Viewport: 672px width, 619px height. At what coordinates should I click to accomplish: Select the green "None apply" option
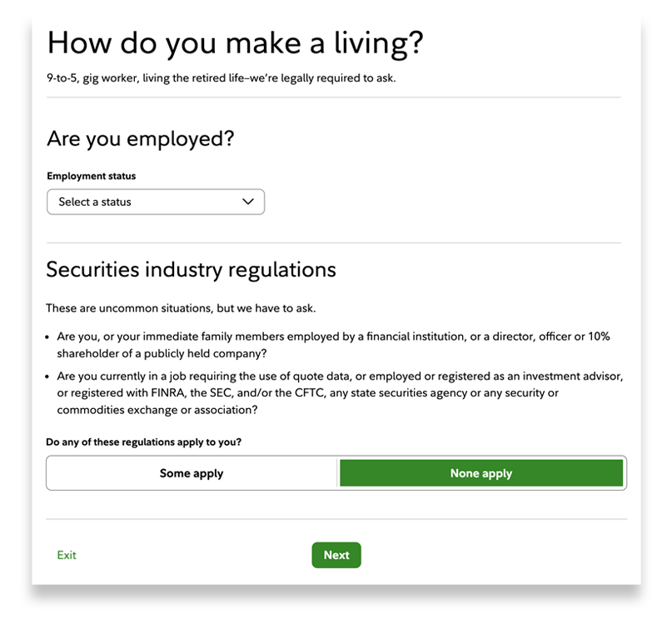pyautogui.click(x=481, y=473)
